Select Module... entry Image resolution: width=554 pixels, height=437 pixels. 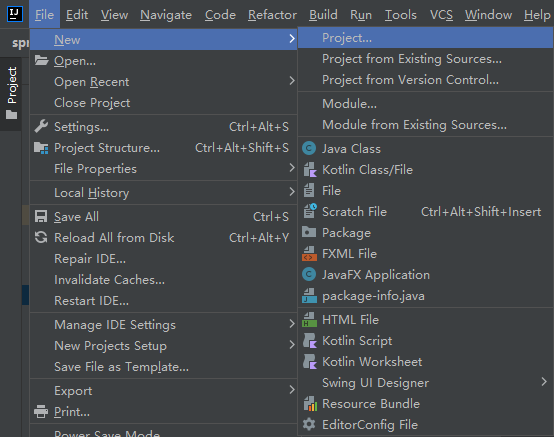coord(425,104)
